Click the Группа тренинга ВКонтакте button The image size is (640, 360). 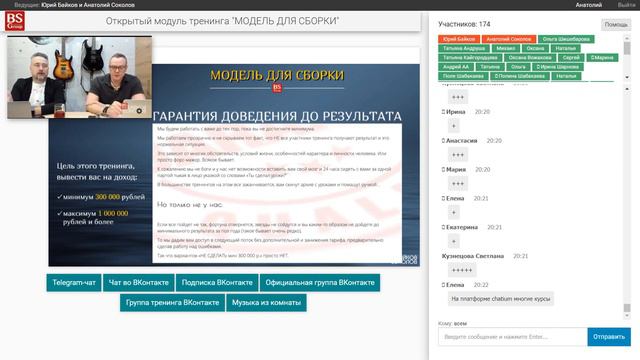pos(172,302)
